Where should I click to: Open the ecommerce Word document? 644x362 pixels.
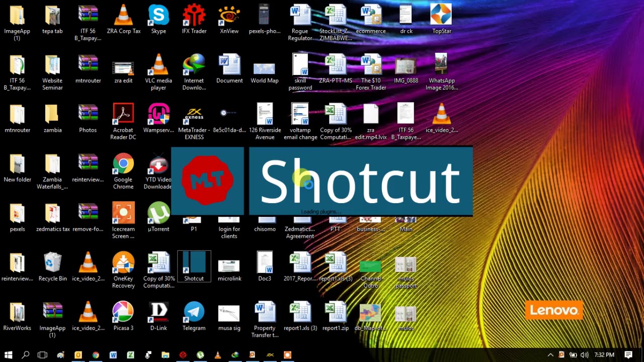371,19
